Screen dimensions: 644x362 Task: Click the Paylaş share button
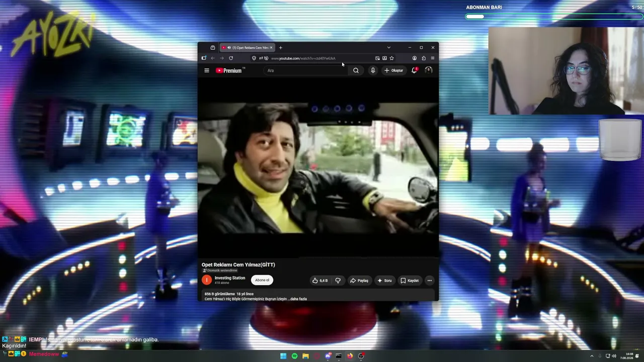(359, 281)
